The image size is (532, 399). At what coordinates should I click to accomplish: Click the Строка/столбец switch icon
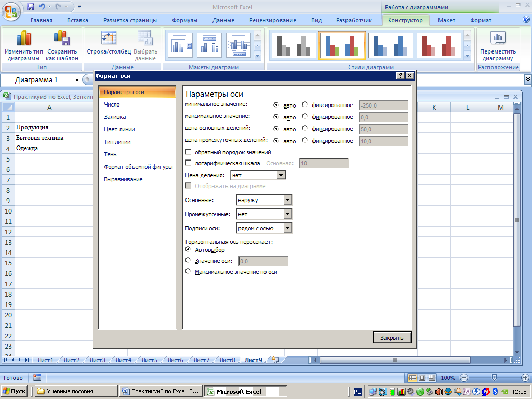tap(109, 38)
